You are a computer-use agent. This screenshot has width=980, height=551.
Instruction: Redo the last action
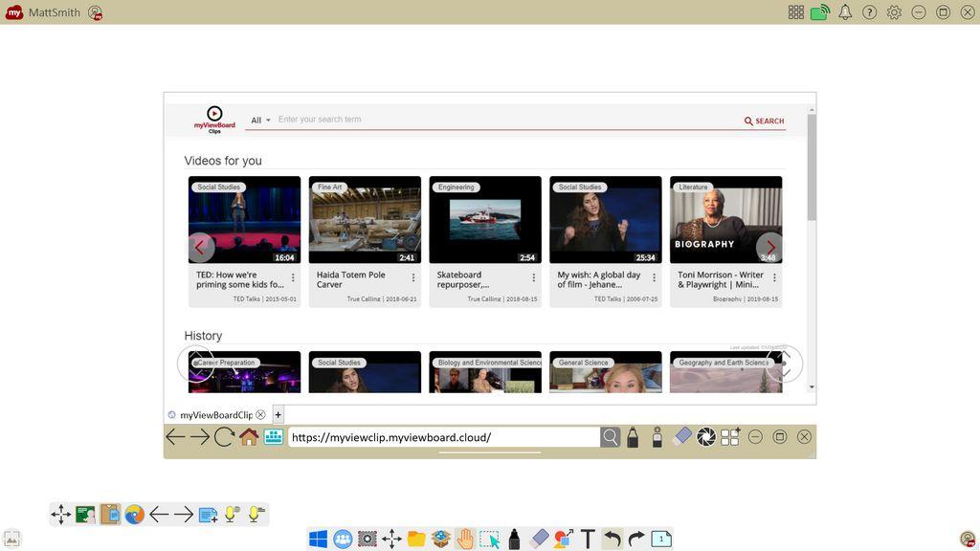636,539
